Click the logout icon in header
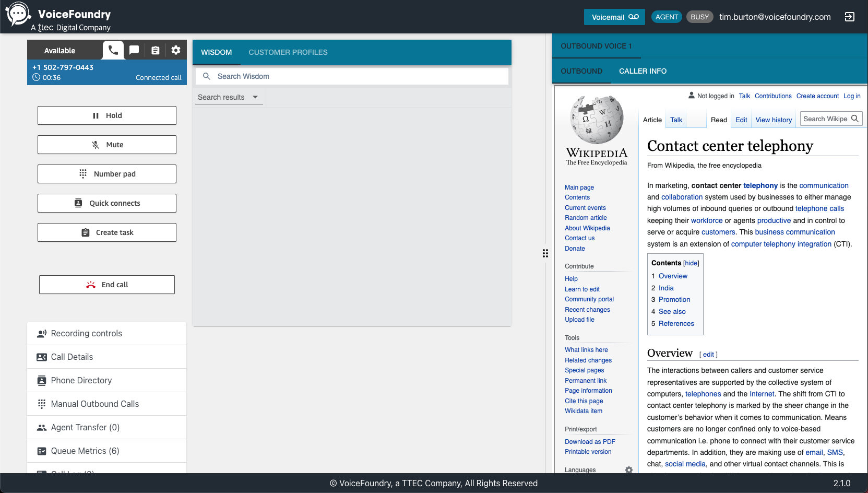The height and width of the screenshot is (493, 868). tap(850, 17)
